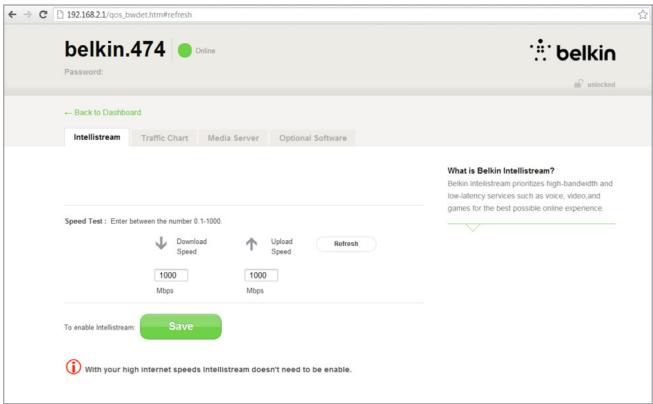Click the unlocked padlock icon

pyautogui.click(x=578, y=84)
